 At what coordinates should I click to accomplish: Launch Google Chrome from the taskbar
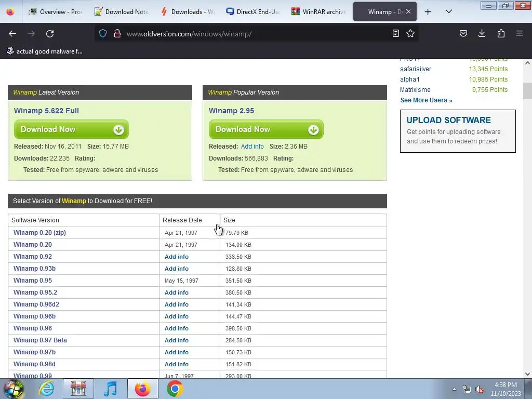[175, 389]
